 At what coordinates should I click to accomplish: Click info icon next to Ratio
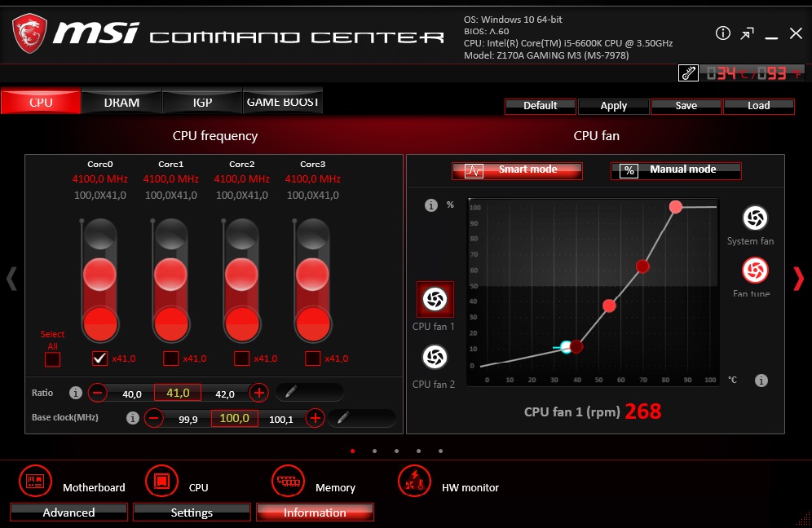pyautogui.click(x=76, y=393)
